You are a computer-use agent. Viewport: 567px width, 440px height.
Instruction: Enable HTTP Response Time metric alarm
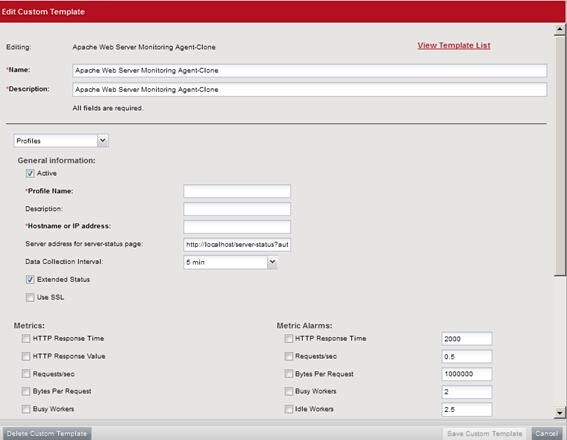tap(289, 338)
